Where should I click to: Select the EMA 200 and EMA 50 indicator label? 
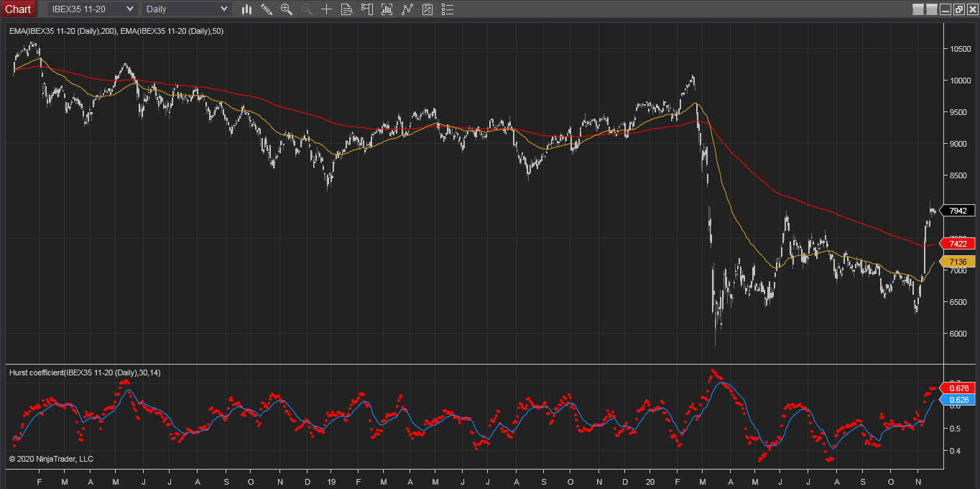116,31
